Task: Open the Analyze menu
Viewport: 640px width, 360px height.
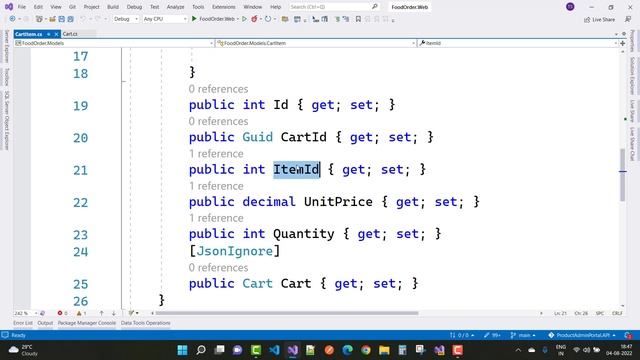Action: click(x=176, y=7)
